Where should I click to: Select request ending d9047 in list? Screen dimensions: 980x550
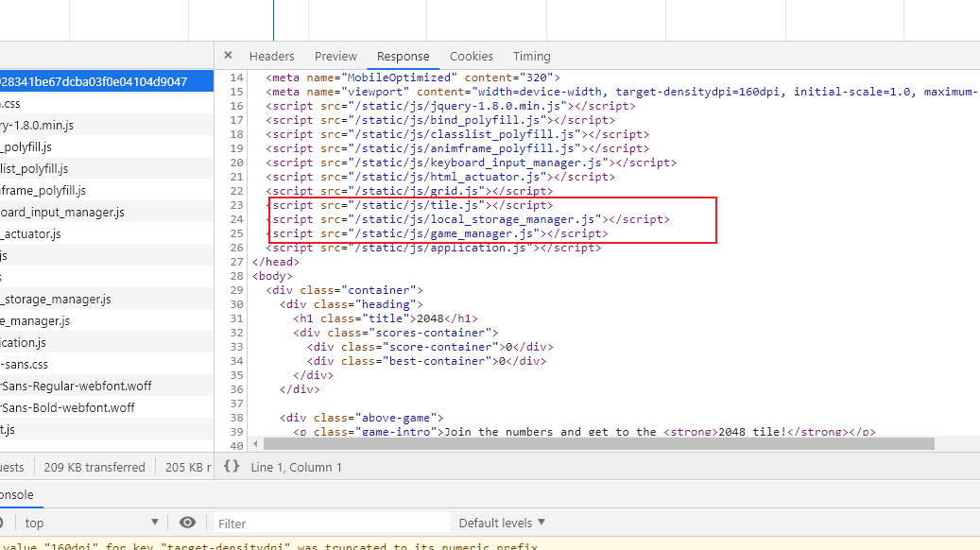(106, 81)
